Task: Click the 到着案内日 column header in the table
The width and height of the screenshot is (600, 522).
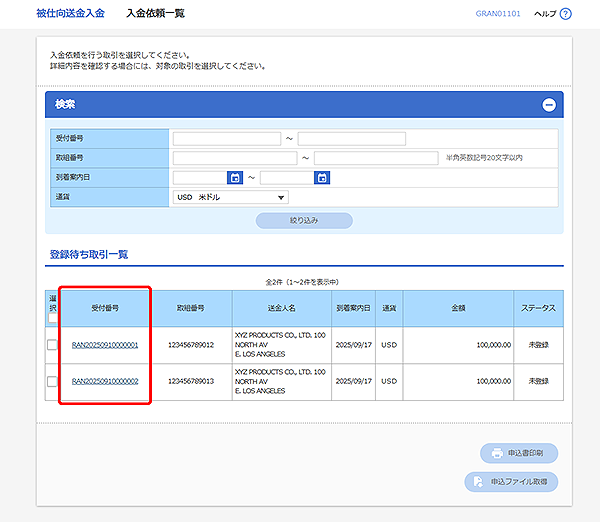Action: [x=353, y=308]
